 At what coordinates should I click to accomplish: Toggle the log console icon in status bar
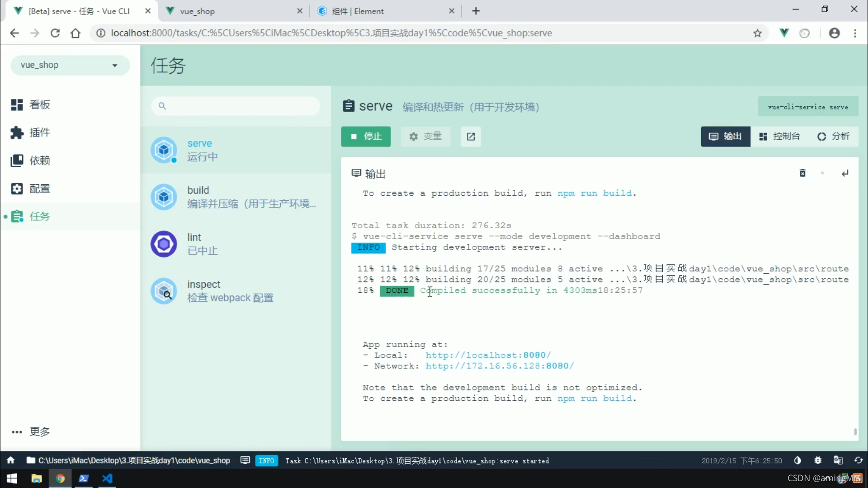coord(245,460)
